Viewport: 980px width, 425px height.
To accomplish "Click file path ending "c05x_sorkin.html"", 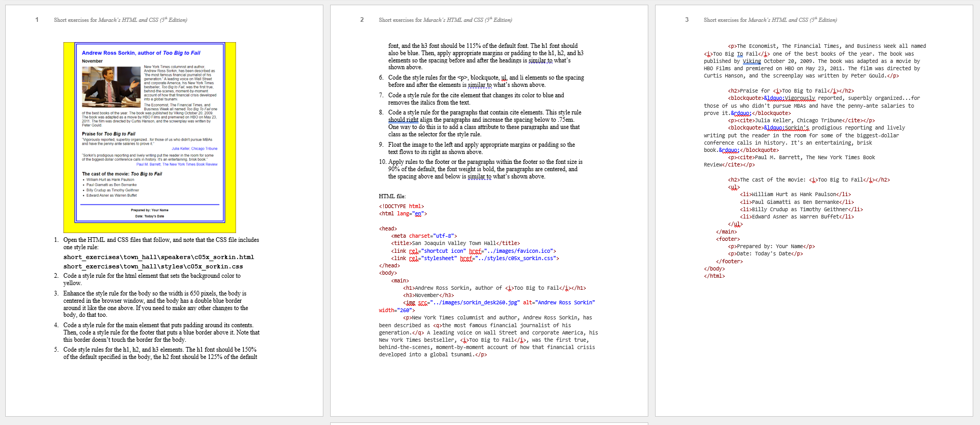I will [x=159, y=257].
